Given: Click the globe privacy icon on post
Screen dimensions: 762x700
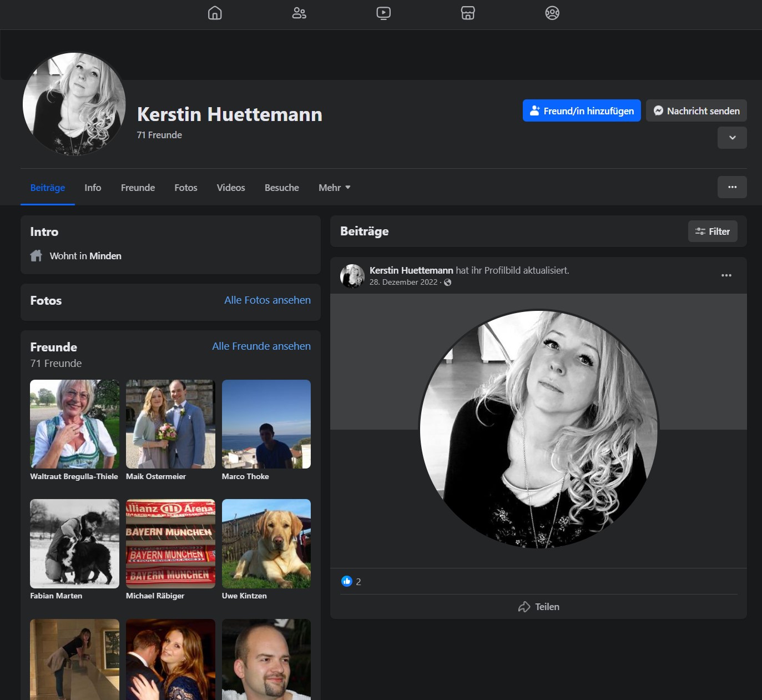Looking at the screenshot, I should [x=448, y=283].
